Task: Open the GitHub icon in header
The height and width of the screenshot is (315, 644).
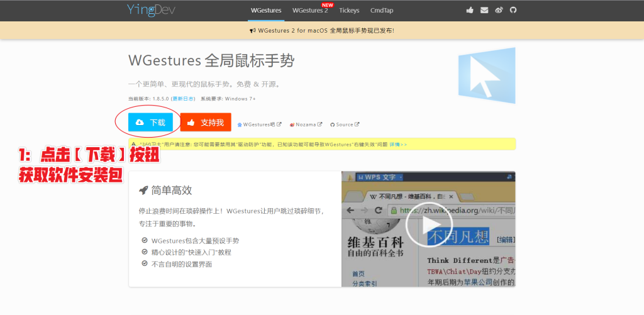Action: coord(513,10)
